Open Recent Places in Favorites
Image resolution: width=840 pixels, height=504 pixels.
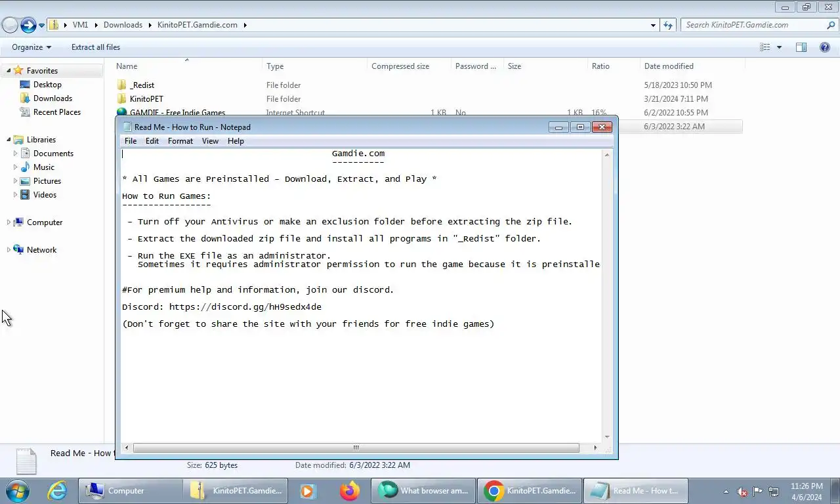coord(57,112)
